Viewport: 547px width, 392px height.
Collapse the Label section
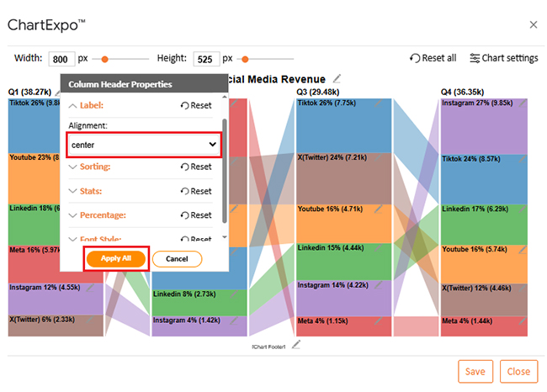click(90, 106)
